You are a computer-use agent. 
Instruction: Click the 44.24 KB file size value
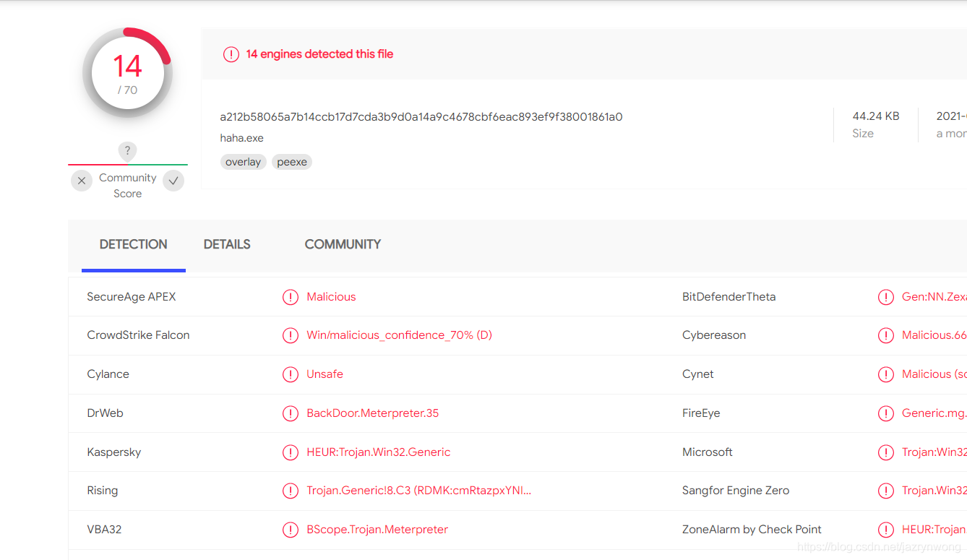pyautogui.click(x=876, y=116)
